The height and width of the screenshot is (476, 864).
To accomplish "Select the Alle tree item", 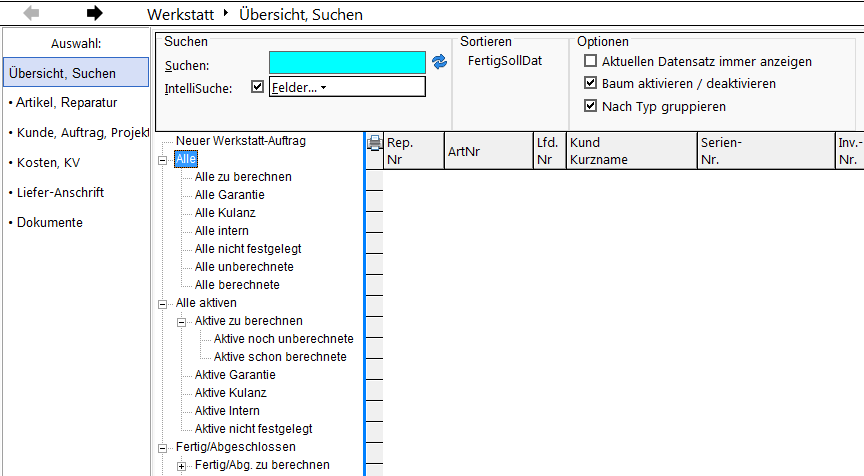I will (186, 159).
